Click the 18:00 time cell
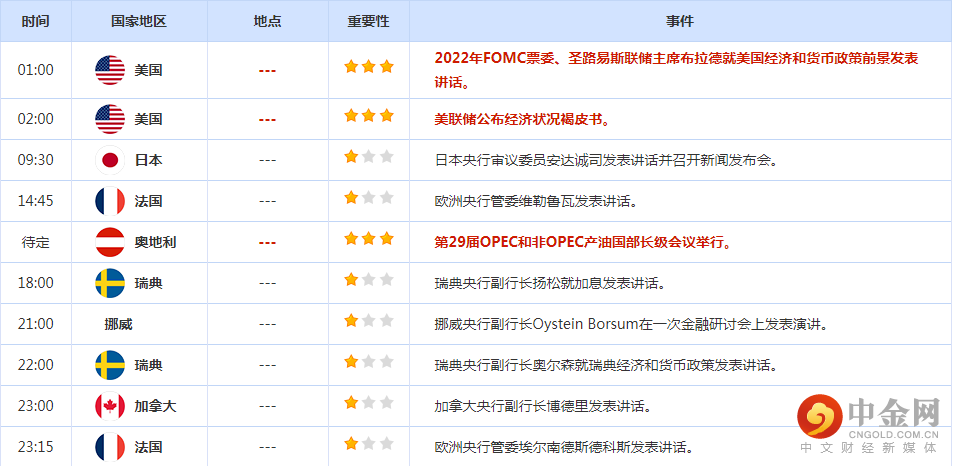Screen dimensions: 954x466 point(36,283)
